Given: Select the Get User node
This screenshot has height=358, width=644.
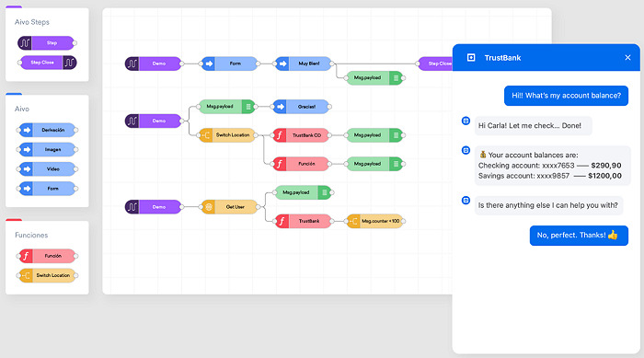Looking at the screenshot, I should click(x=230, y=207).
